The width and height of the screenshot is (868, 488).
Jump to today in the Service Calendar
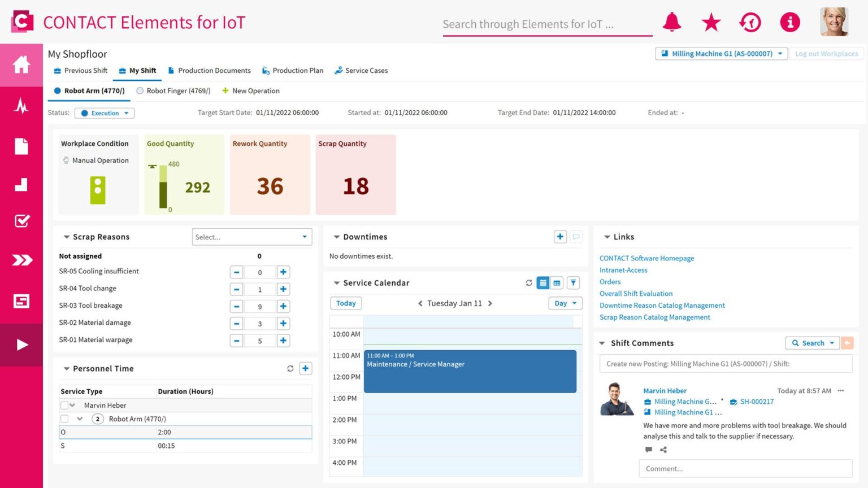(x=345, y=303)
